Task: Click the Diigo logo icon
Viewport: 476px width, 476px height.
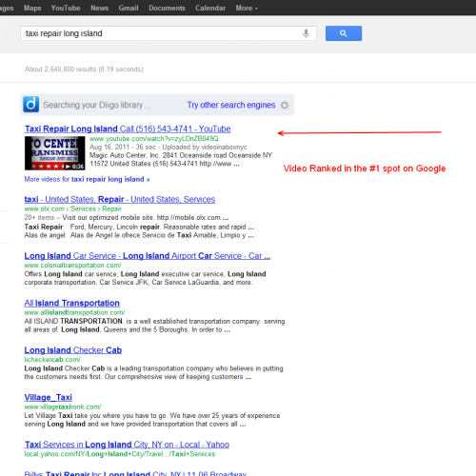Action: tap(31, 105)
